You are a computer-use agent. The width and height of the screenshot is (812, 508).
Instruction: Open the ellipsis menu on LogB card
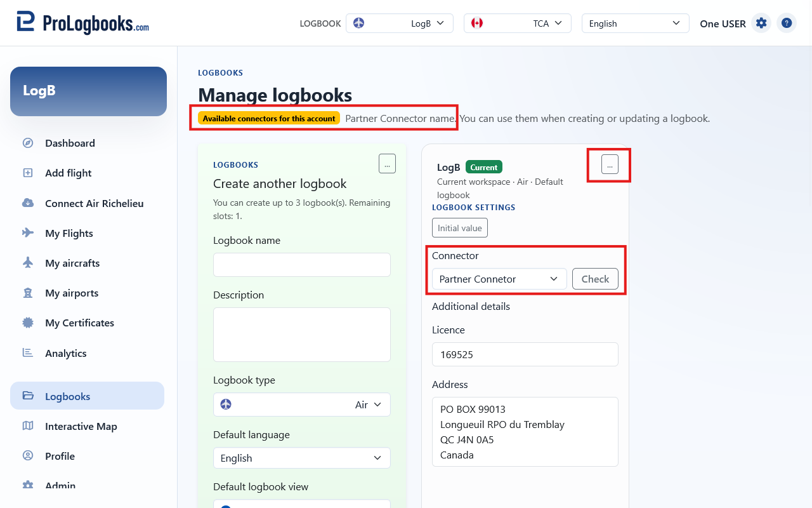pos(610,164)
